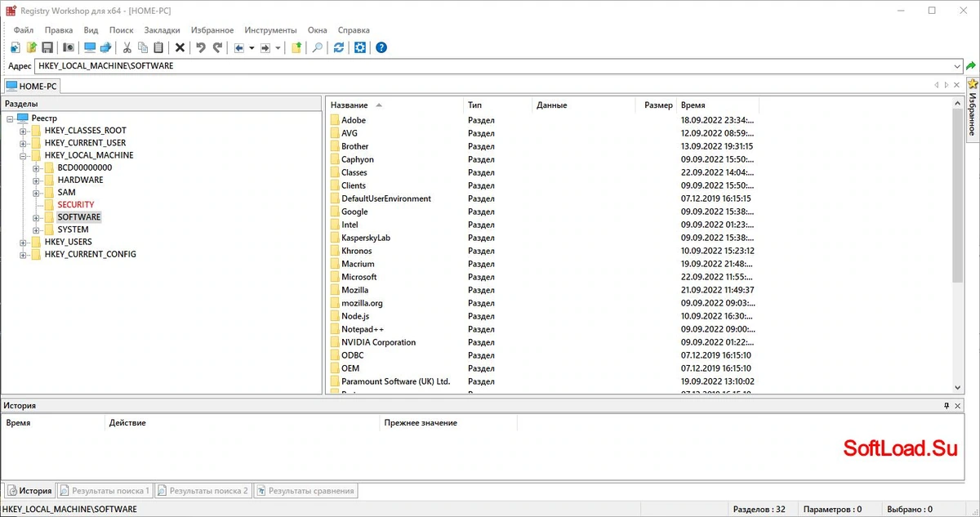Open the Инструменты menu
Screen dimensions: 980x517
(x=270, y=30)
